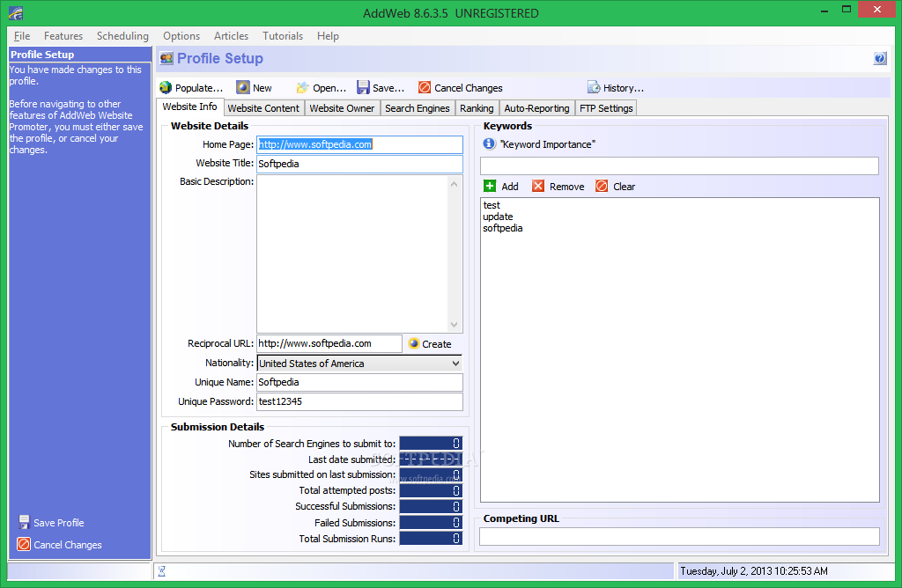Screen dimensions: 902x588
Task: Click the Populate globe icon
Action: click(166, 87)
